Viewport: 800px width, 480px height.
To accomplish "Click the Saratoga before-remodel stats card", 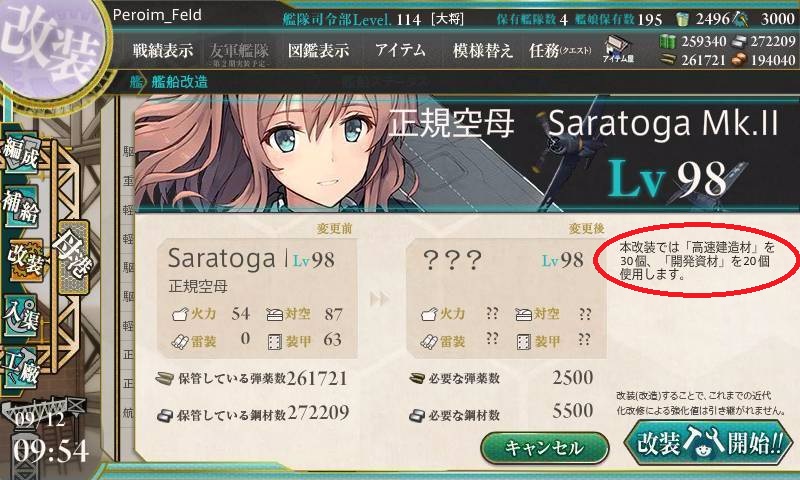I will [258, 298].
